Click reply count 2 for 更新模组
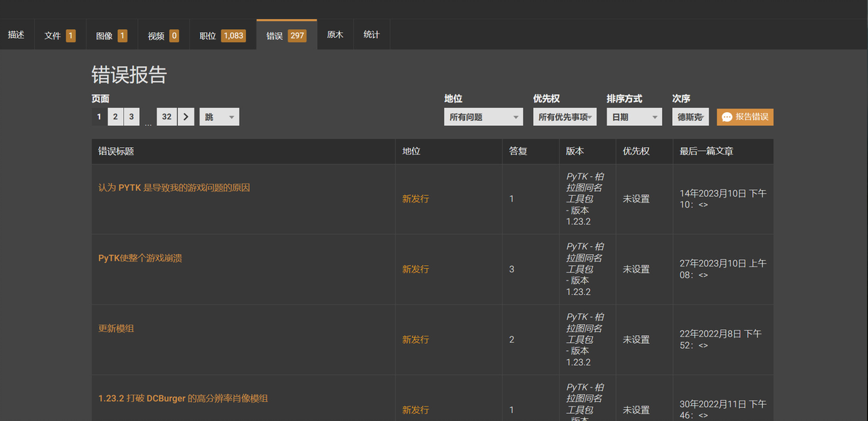This screenshot has width=868, height=421. coord(511,339)
